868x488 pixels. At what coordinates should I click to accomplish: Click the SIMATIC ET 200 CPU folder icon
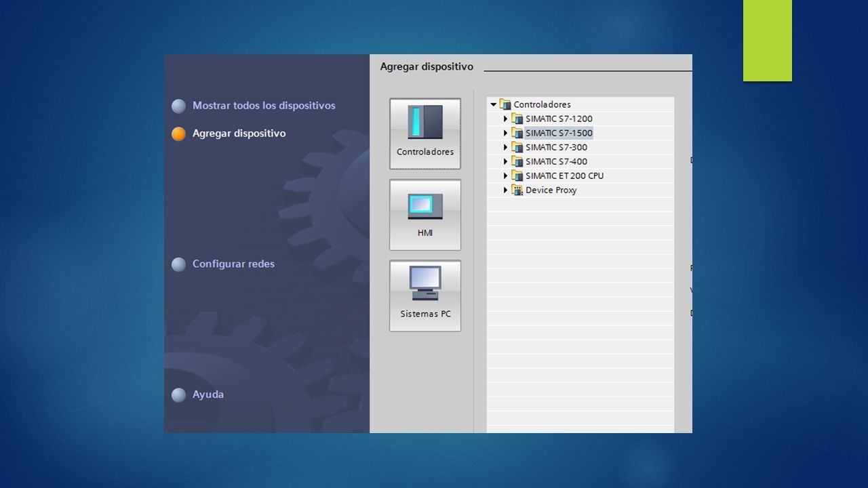tap(517, 176)
